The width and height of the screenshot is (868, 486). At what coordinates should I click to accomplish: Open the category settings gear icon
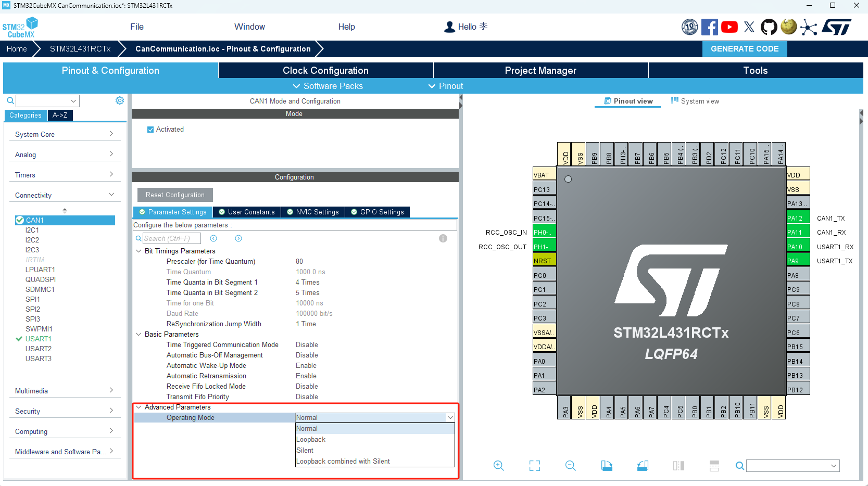pos(120,100)
